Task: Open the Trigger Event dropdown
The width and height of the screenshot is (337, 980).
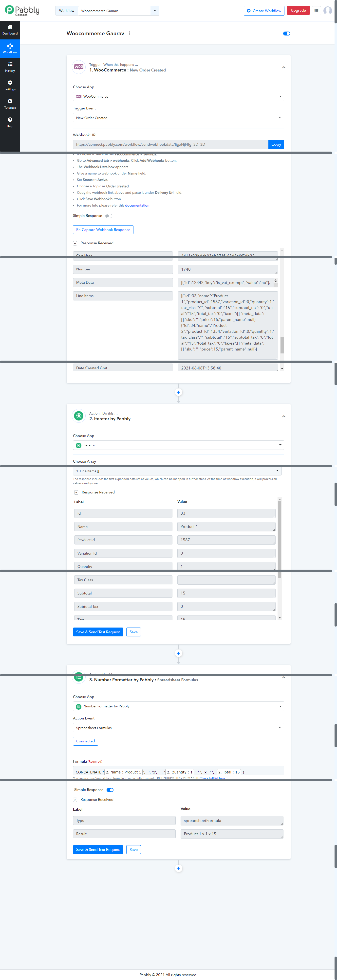Action: click(178, 118)
